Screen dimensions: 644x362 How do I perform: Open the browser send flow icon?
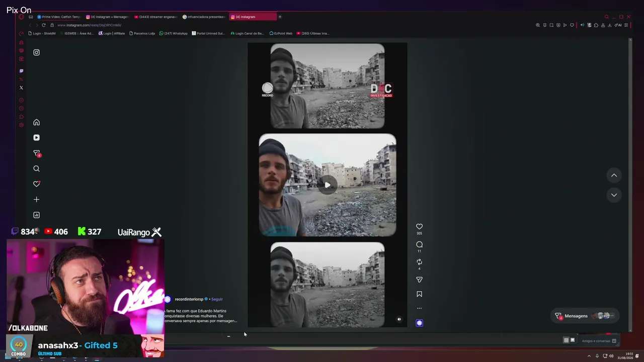point(565,25)
